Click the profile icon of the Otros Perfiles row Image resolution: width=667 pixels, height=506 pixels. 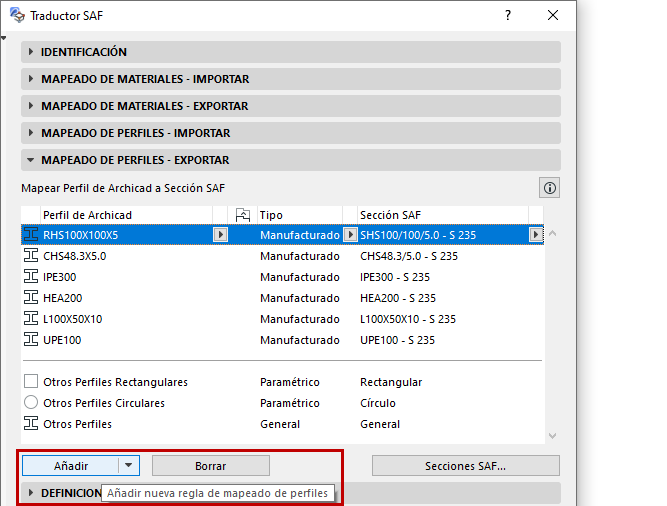point(31,424)
